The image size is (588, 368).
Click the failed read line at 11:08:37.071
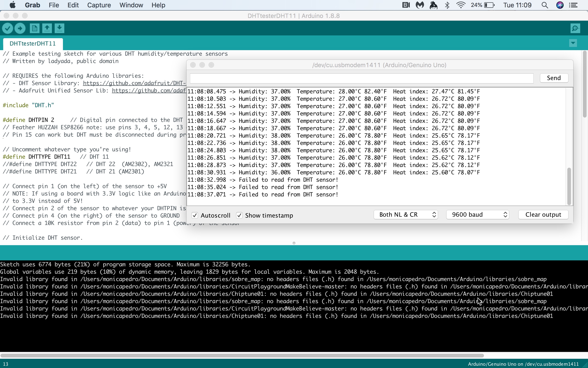point(263,195)
